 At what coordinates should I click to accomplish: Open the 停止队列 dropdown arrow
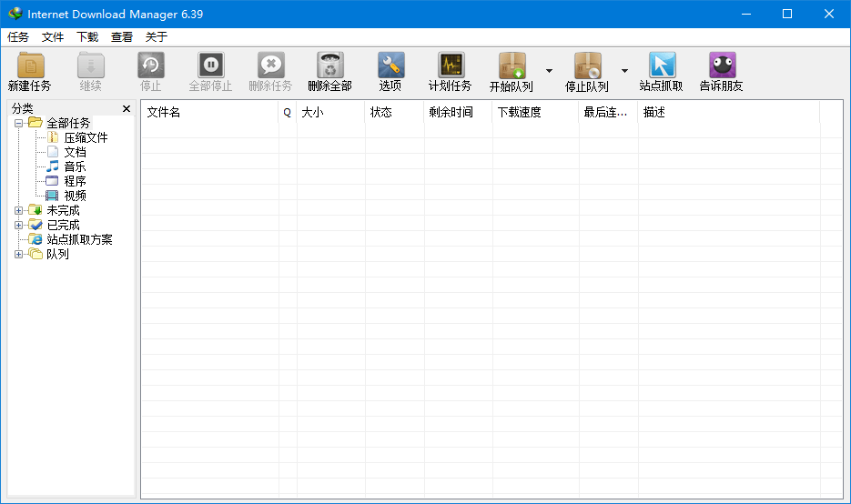point(624,71)
